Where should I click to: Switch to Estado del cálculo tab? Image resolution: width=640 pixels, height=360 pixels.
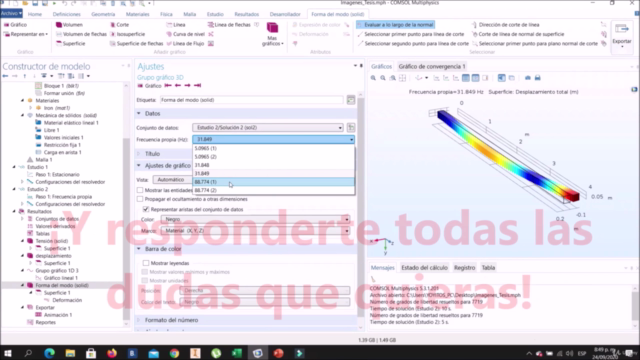tap(424, 268)
